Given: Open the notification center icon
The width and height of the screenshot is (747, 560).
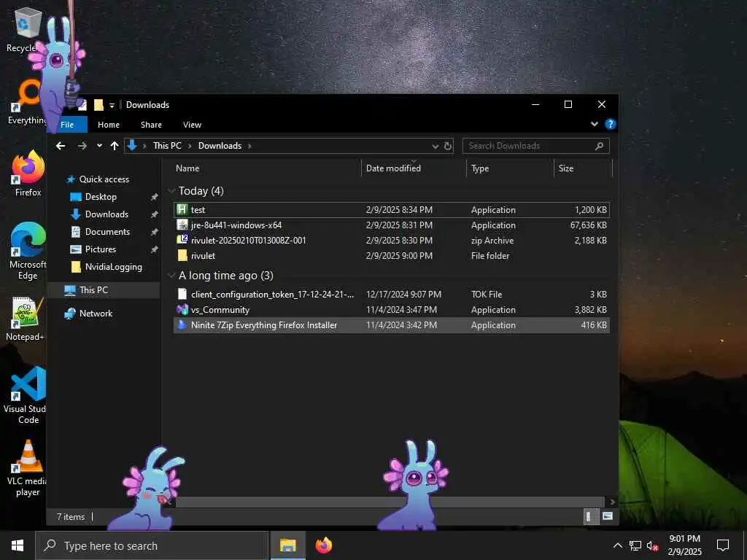Looking at the screenshot, I should 723,545.
